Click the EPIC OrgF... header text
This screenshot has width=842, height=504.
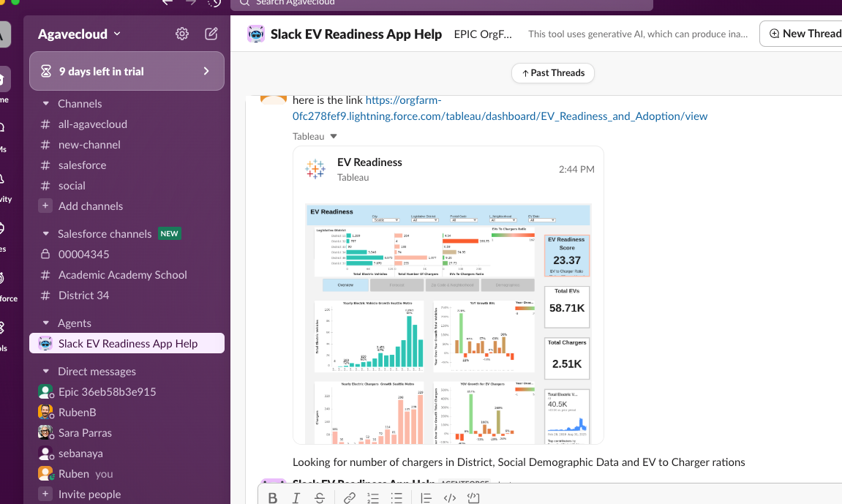[x=483, y=34]
